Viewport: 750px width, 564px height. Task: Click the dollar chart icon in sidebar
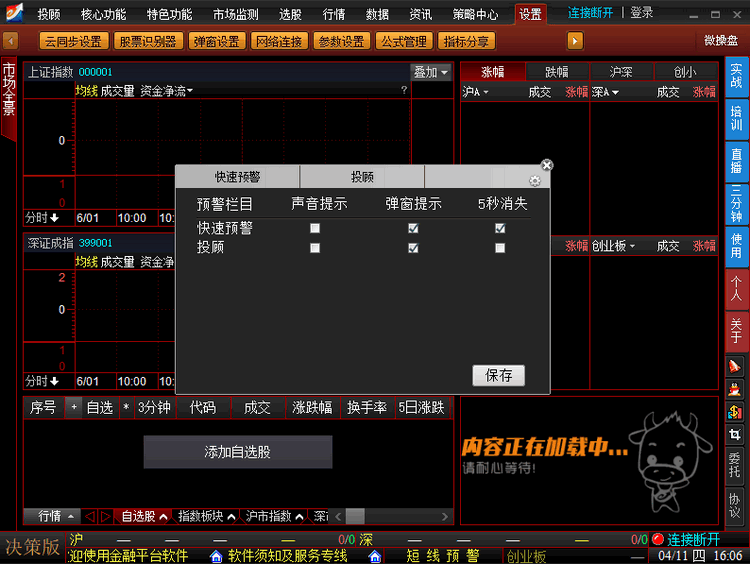coord(735,411)
